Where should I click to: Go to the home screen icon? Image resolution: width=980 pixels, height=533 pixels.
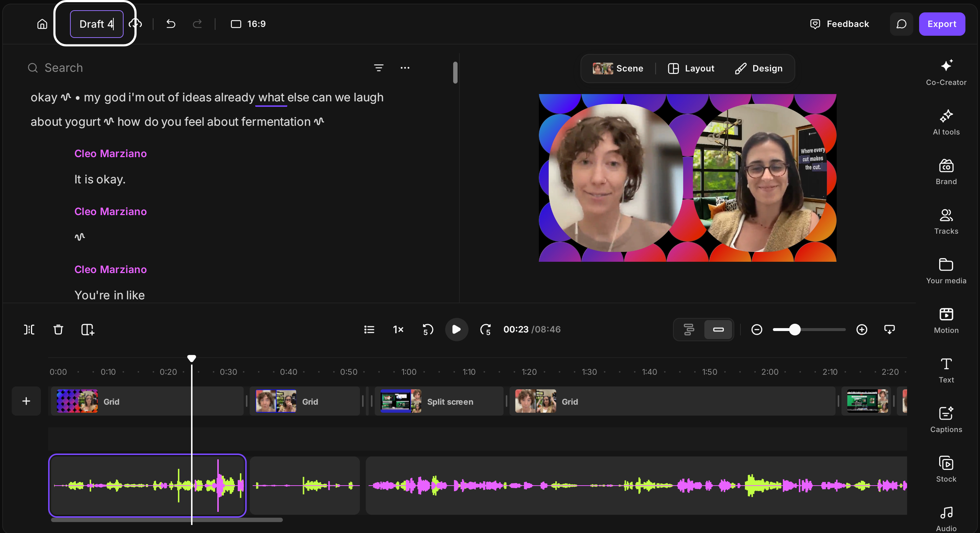pos(42,24)
